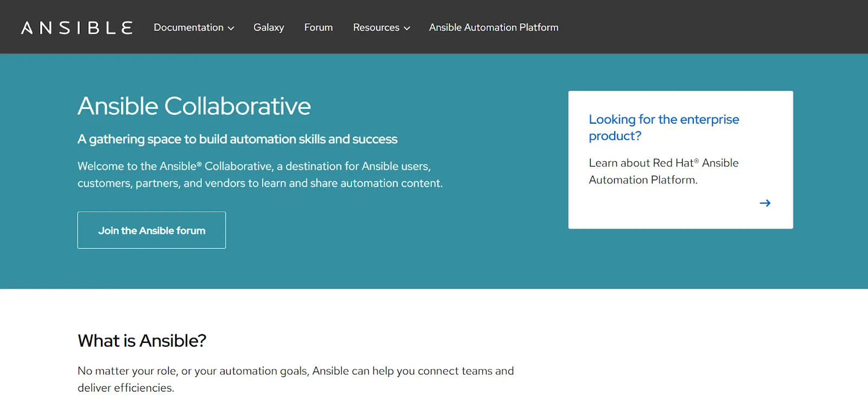Click the 'What is Ansible?' heading
The width and height of the screenshot is (868, 409).
coord(142,341)
